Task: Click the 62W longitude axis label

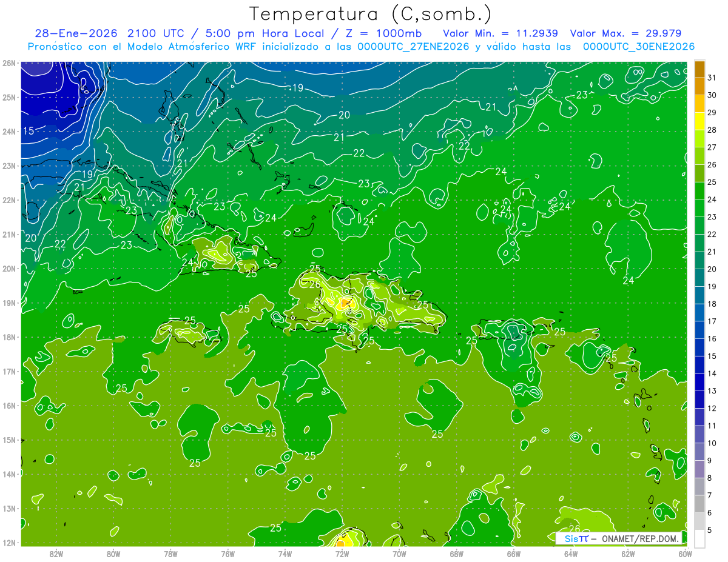Action: point(628,554)
